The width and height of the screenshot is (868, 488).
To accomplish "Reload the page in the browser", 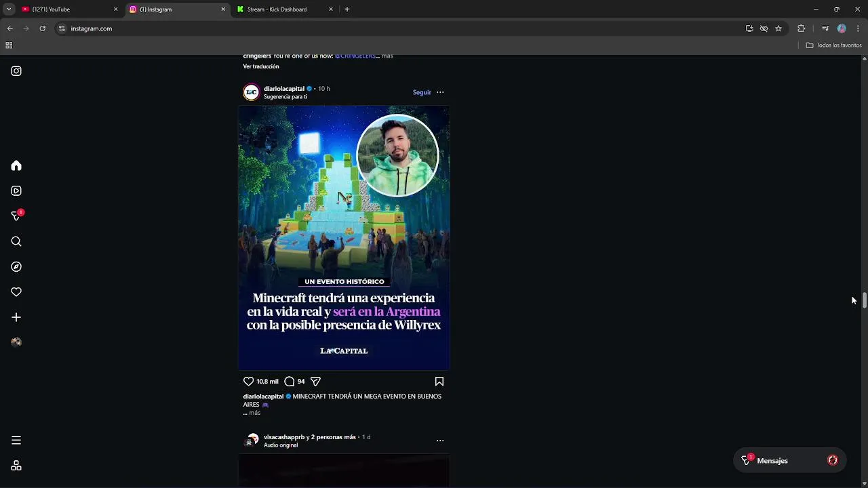I will 42,28.
